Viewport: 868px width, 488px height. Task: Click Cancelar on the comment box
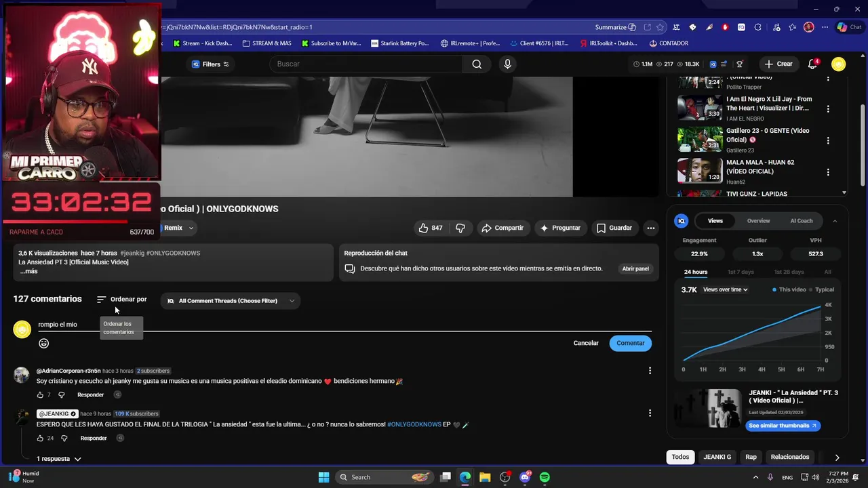tap(586, 343)
